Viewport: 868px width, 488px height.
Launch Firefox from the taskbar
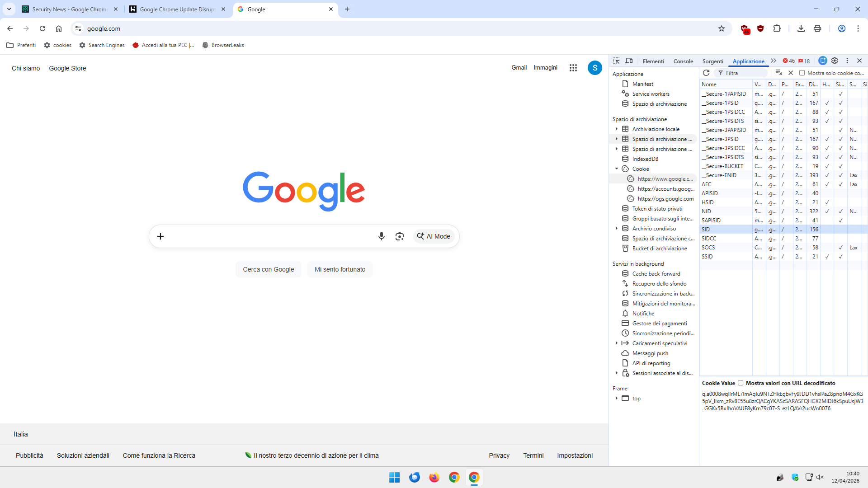click(x=434, y=477)
